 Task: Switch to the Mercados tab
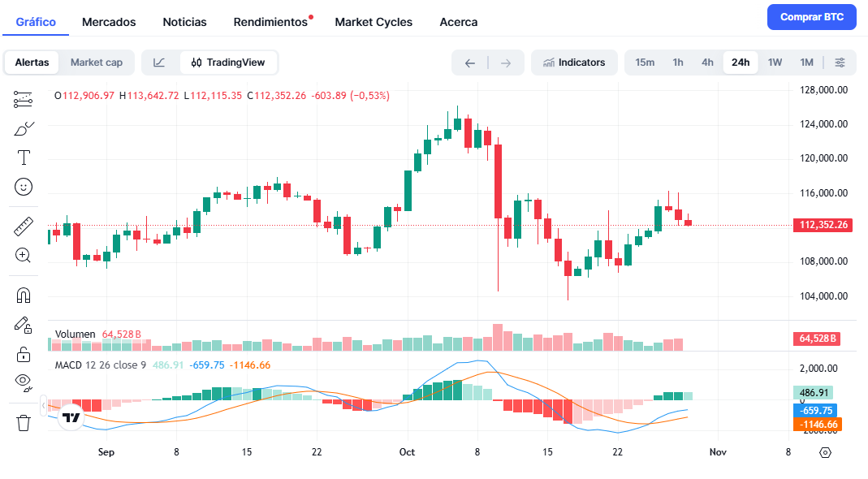(x=109, y=22)
